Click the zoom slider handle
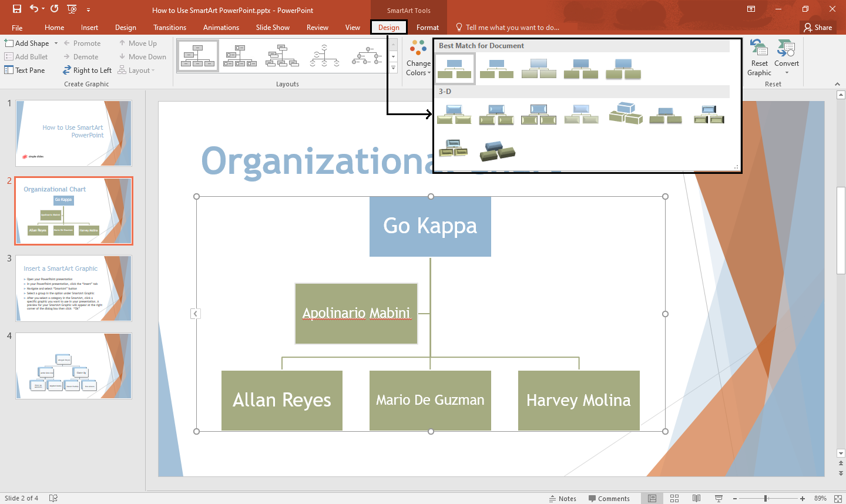 (x=766, y=498)
